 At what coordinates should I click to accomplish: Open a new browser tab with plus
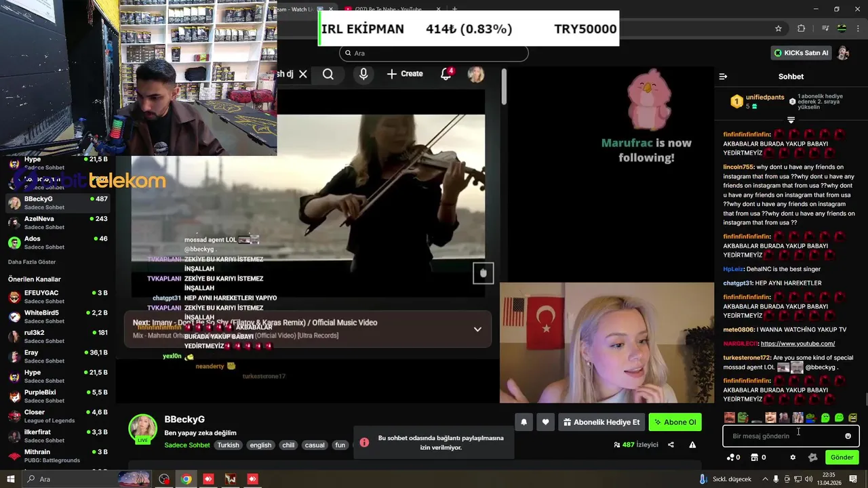[x=454, y=9]
